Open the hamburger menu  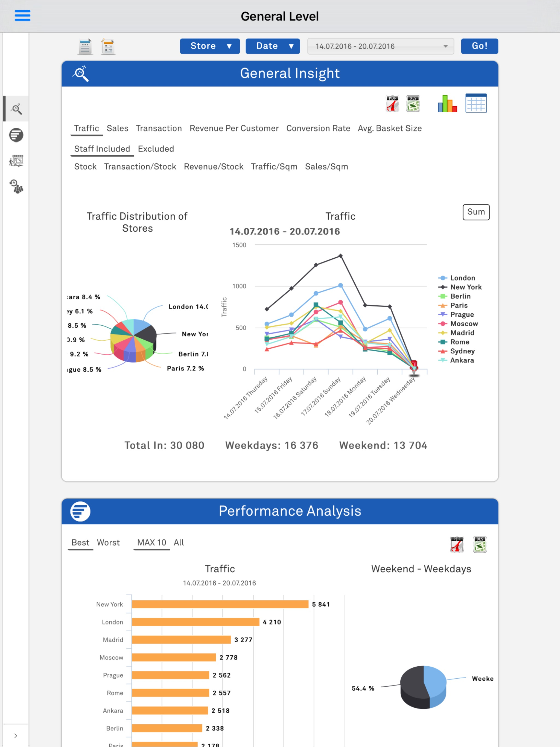pos(22,16)
